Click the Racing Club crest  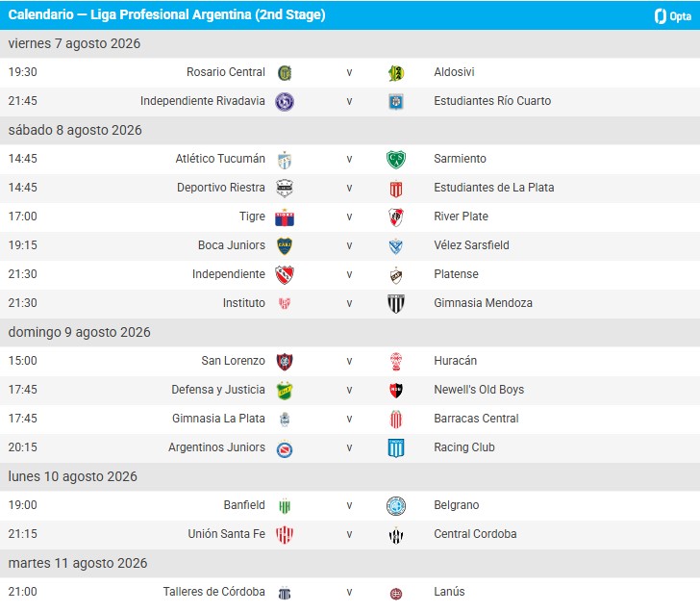[x=396, y=447]
